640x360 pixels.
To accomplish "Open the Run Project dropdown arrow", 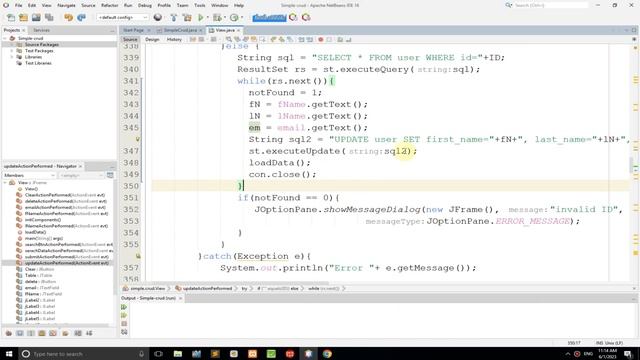I will click(x=207, y=18).
